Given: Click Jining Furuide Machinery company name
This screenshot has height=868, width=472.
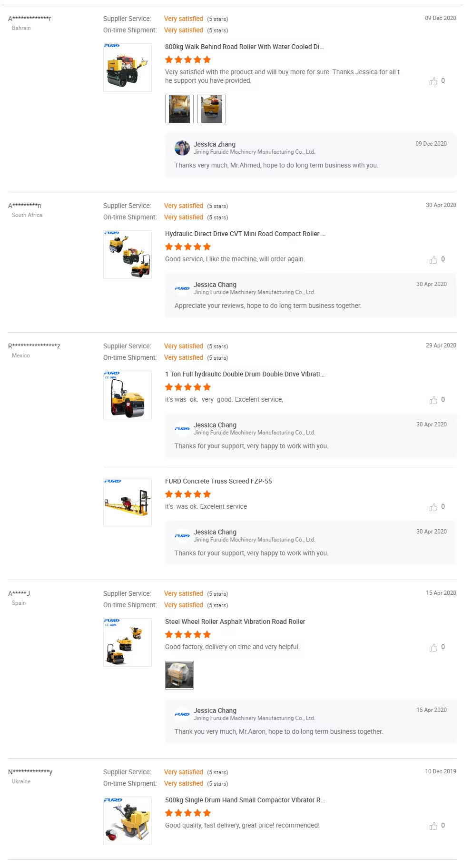Looking at the screenshot, I should point(255,151).
